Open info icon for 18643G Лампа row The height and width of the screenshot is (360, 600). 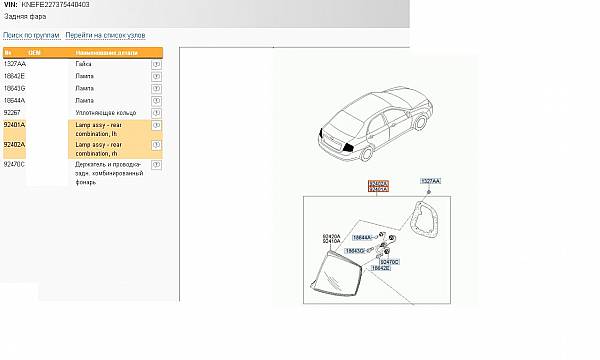tap(156, 89)
